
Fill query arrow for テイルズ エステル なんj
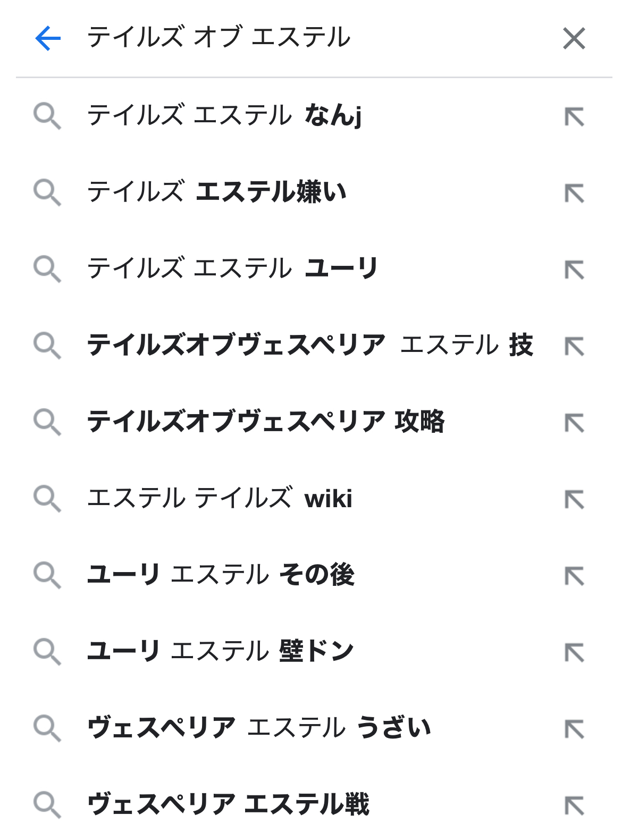click(x=575, y=116)
